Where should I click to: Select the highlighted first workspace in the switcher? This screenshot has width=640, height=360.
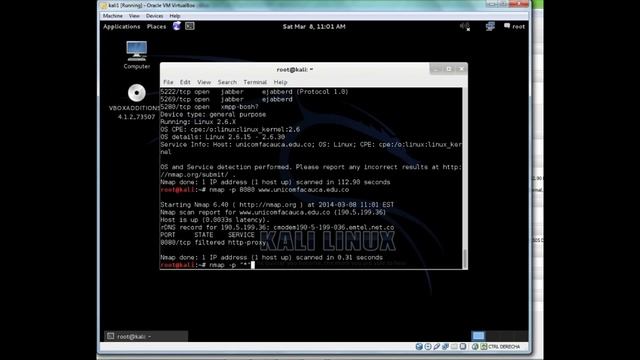478,336
